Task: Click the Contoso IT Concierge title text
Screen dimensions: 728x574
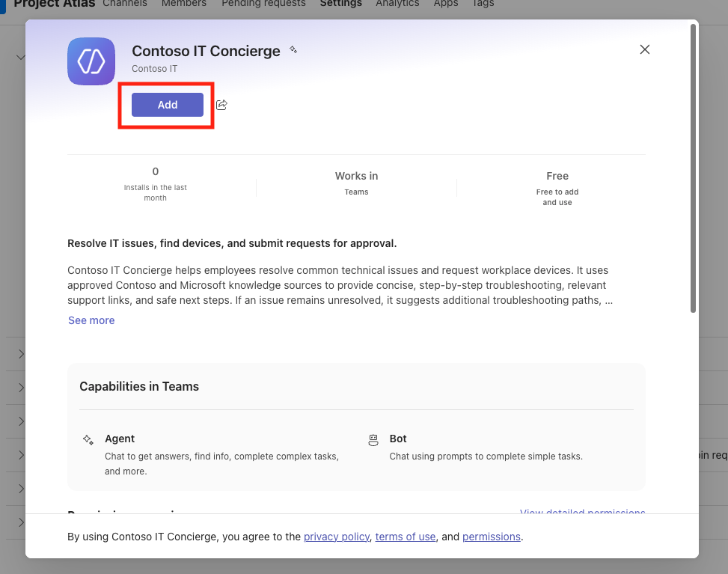Action: [207, 51]
